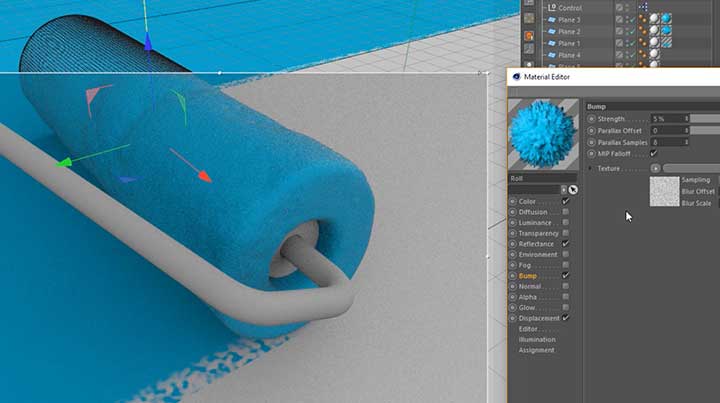Select the white material tag on Plane 4
Viewport: 720px width, 403px height.
[x=654, y=55]
